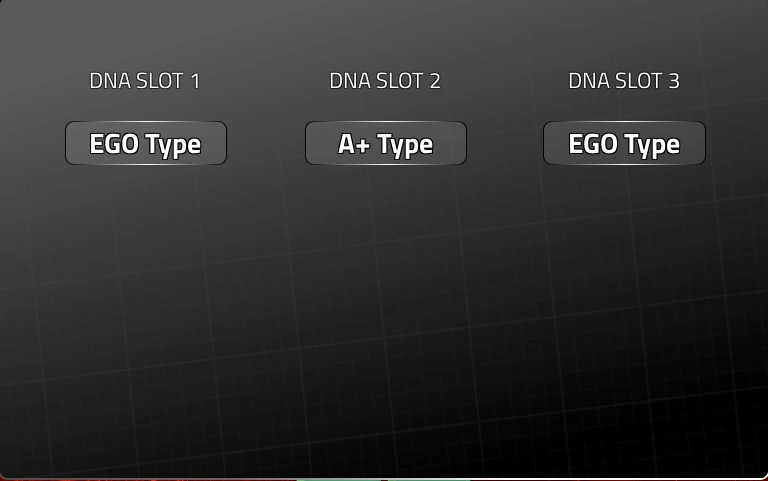
Task: Click the DNA SLOT 3 label
Action: [624, 81]
